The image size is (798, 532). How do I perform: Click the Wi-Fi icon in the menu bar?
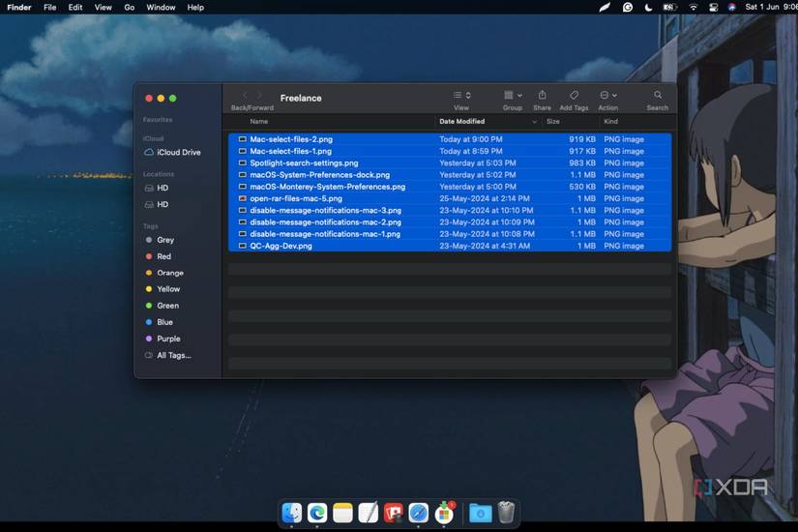pos(693,7)
